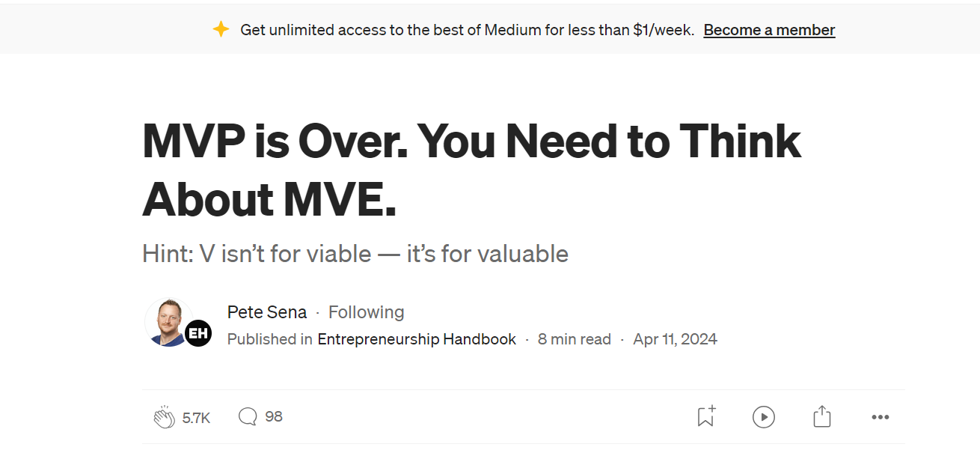Open the responses via the speech bubble icon

248,416
